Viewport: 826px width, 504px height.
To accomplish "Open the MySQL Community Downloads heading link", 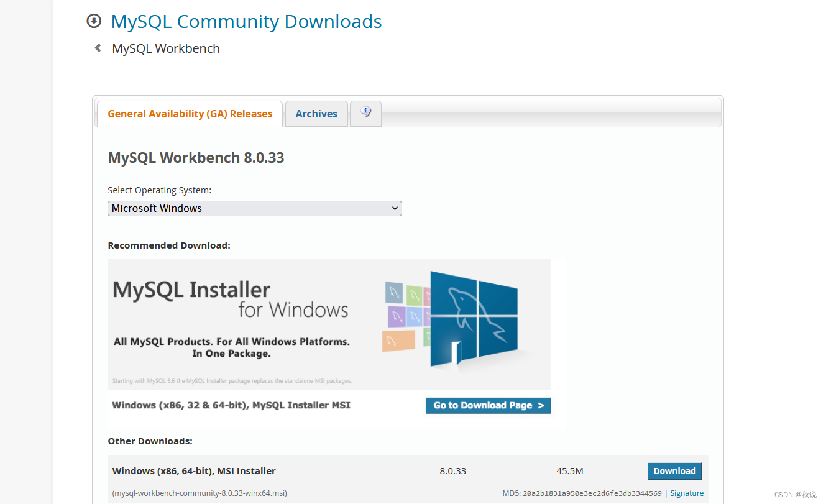I will pyautogui.click(x=246, y=21).
